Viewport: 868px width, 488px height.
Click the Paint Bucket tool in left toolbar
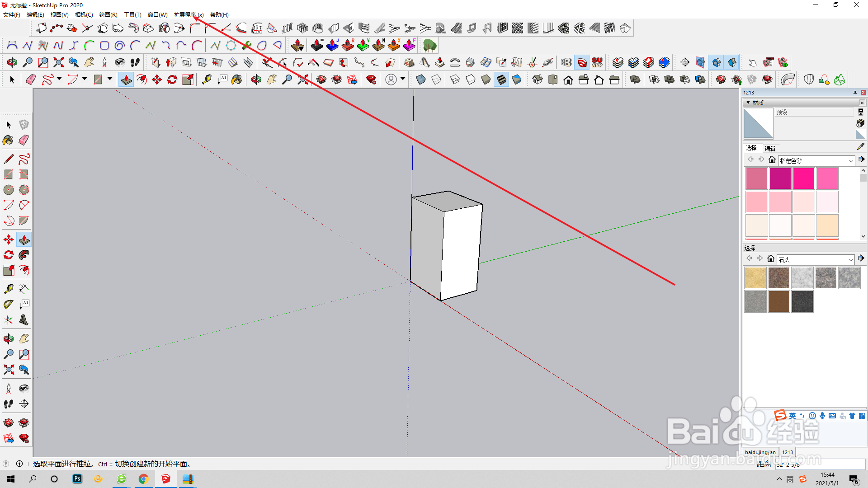point(9,140)
